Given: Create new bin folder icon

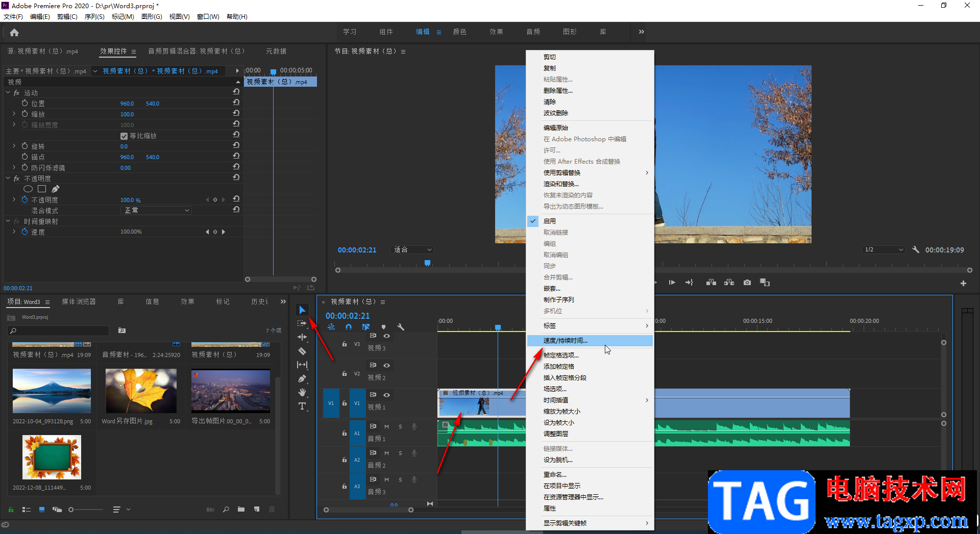Looking at the screenshot, I should [x=241, y=510].
